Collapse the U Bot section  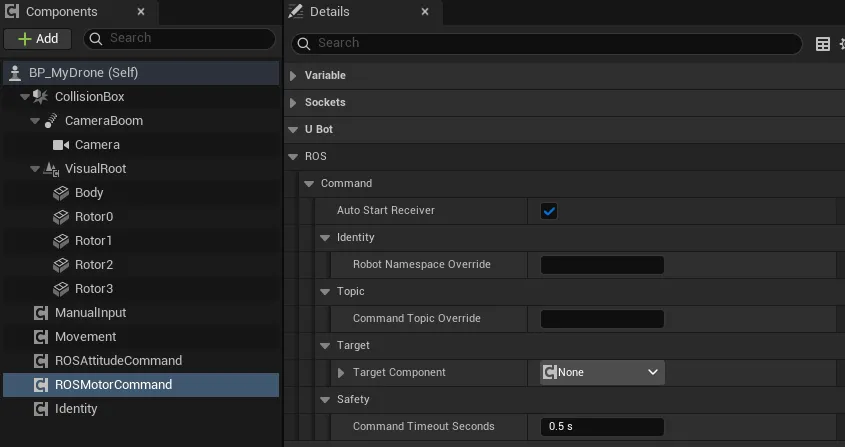[293, 129]
